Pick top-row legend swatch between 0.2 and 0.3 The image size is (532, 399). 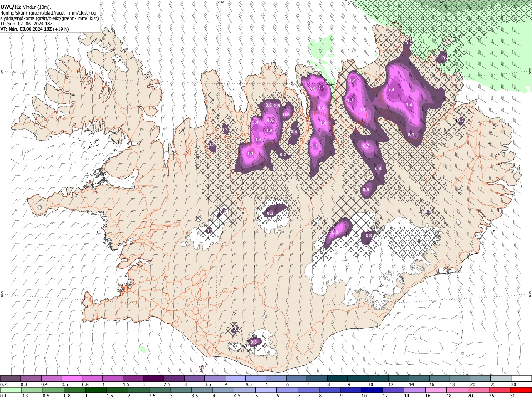10,378
